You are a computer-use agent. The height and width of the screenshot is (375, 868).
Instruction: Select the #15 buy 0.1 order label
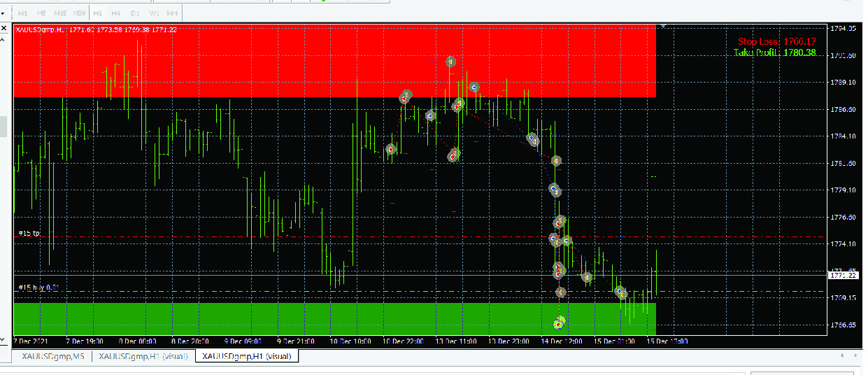click(38, 288)
